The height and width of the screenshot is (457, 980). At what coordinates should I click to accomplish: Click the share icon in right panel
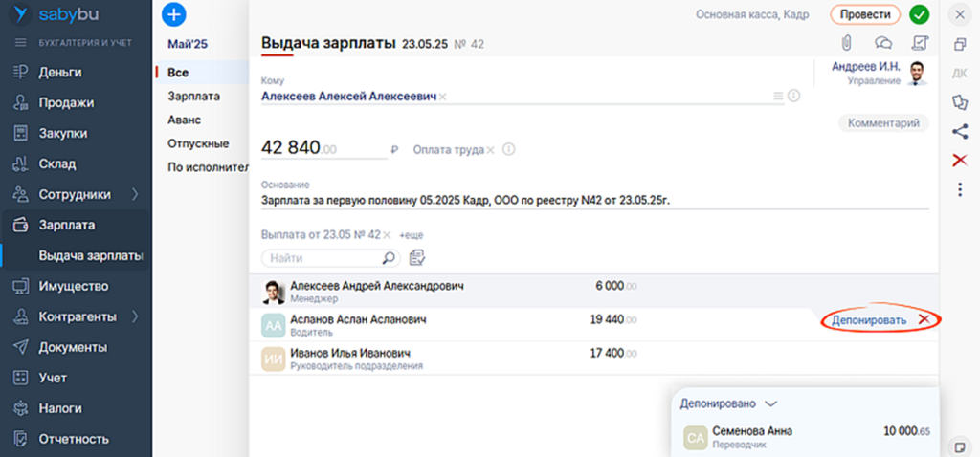tap(960, 132)
